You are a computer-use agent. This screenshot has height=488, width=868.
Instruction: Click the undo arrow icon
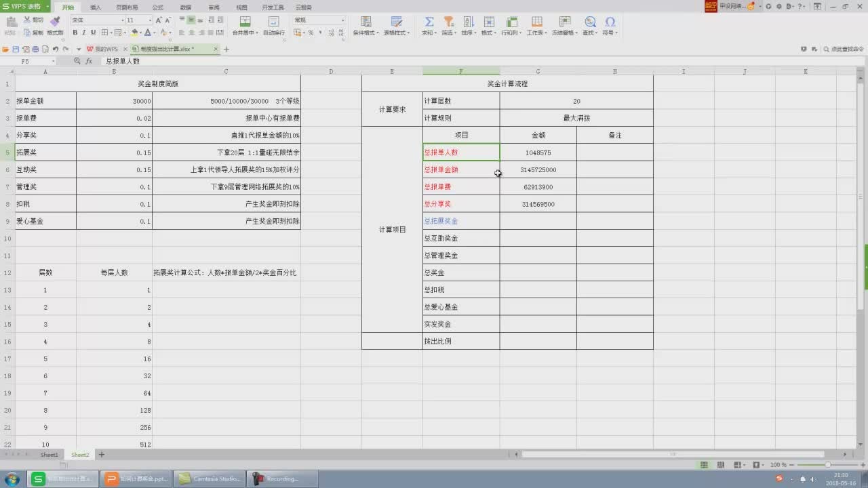pyautogui.click(x=56, y=49)
